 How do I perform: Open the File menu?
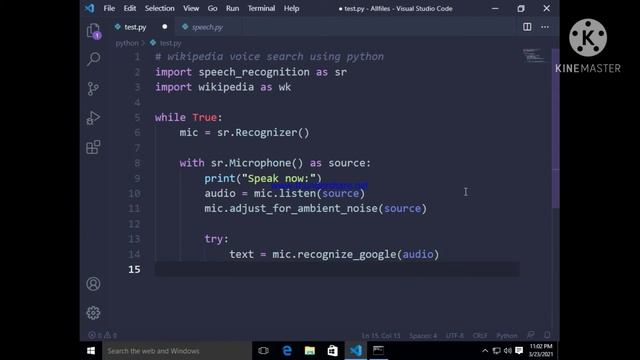(x=109, y=8)
